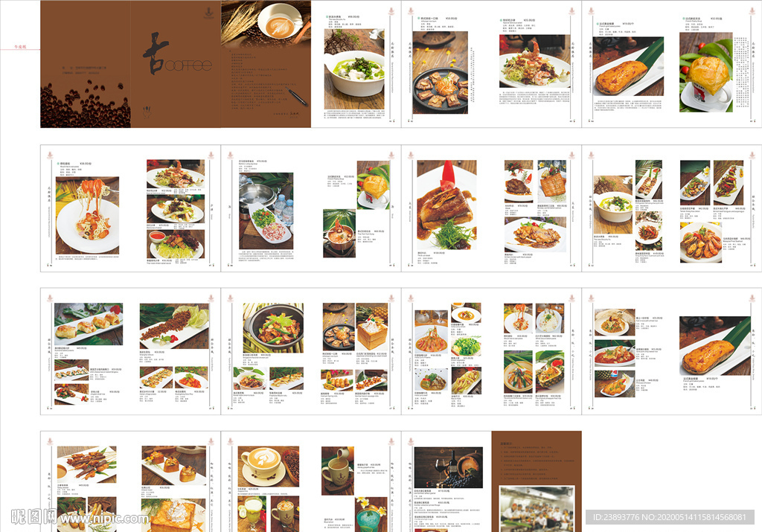Click the pineapple boat fried rice photo
This screenshot has width=762, height=532.
[x=550, y=372]
